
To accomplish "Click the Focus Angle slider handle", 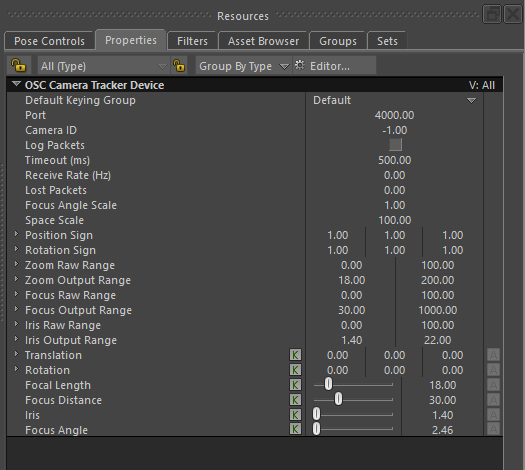I will pos(316,429).
